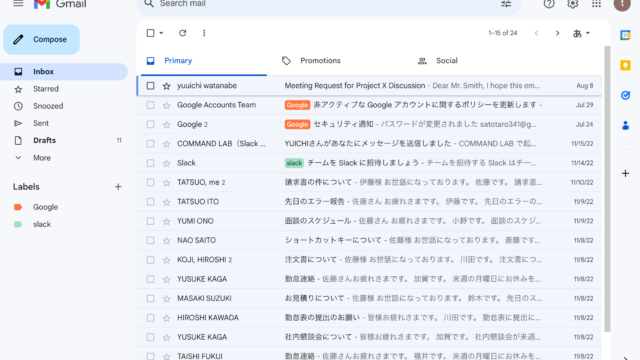
Task: Open the セキュリティ通知 email from Google
Action: point(369,124)
